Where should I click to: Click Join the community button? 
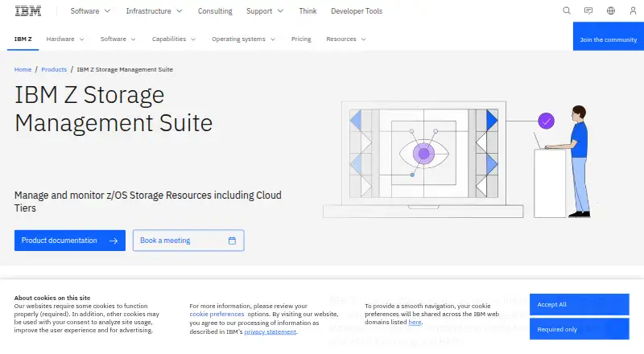609,36
